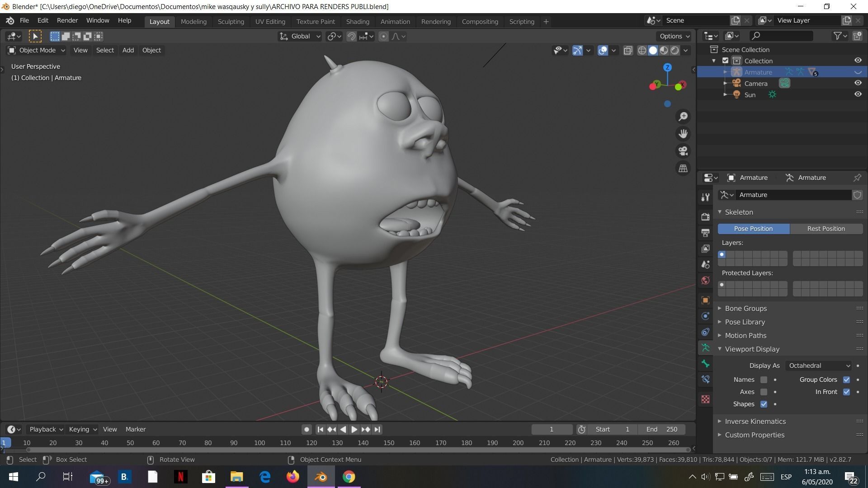This screenshot has width=868, height=488.
Task: Click the snap magnet icon
Action: coord(351,36)
